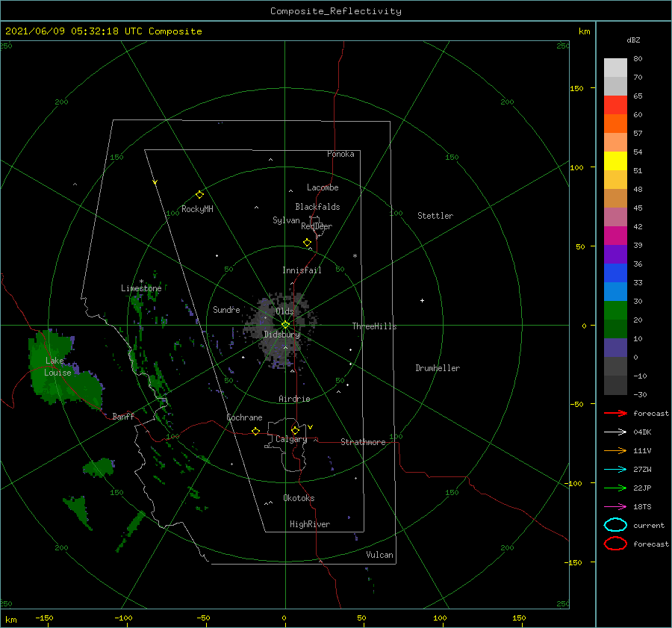Click the yellow diamond marker near Cochrane

(x=255, y=431)
